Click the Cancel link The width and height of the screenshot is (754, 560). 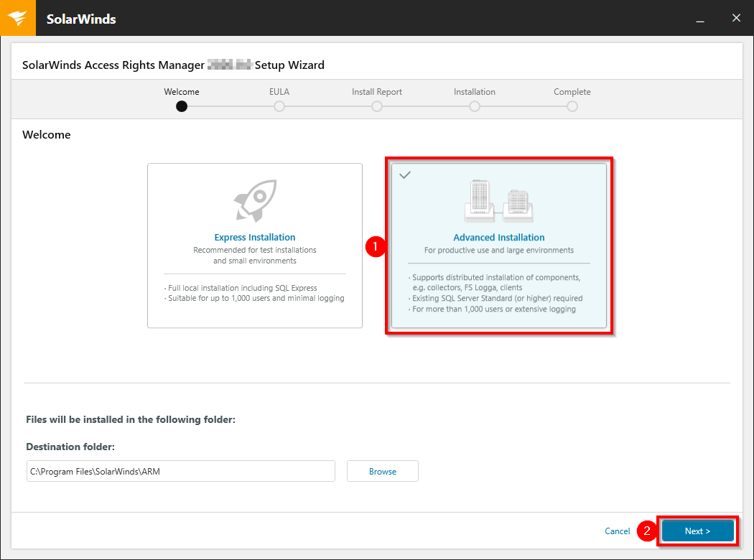[617, 531]
